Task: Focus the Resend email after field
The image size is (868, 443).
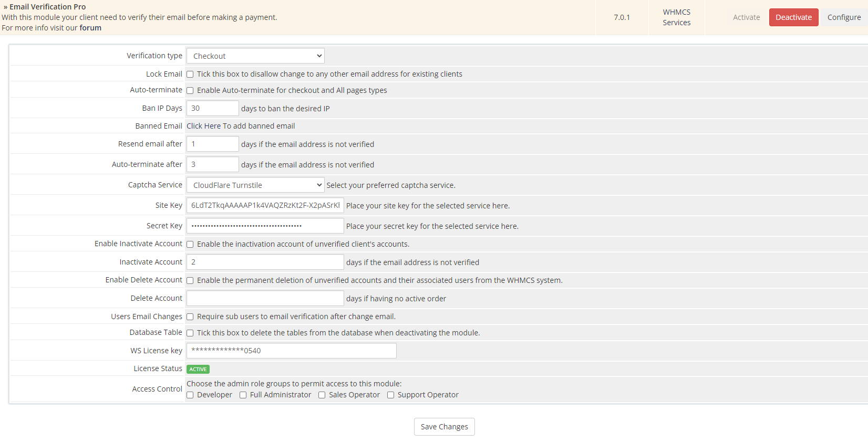Action: pyautogui.click(x=213, y=144)
